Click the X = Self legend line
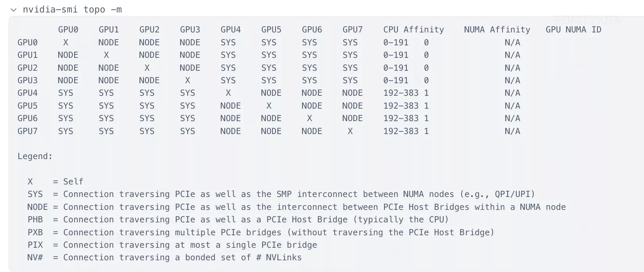 [x=55, y=182]
